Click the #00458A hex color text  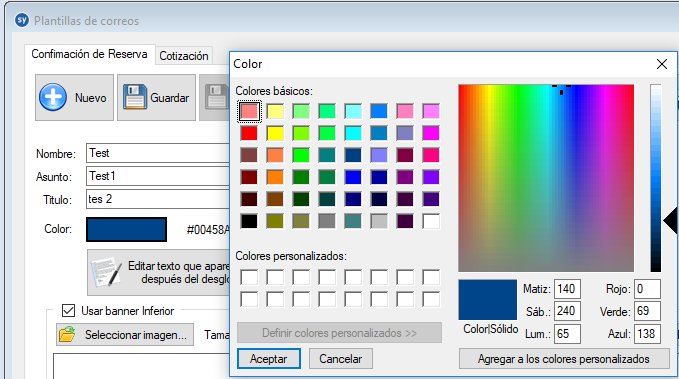click(x=208, y=230)
